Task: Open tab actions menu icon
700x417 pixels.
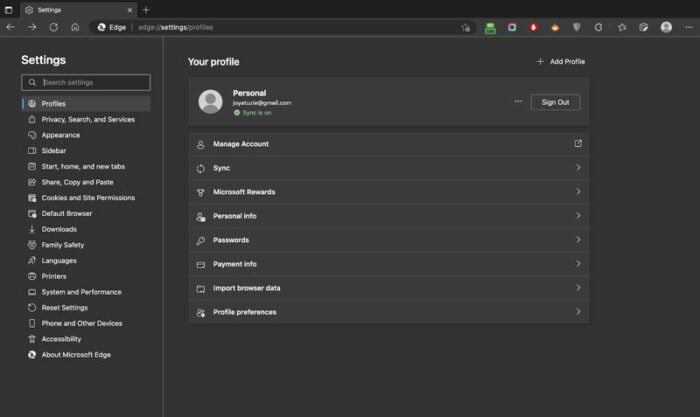Action: coord(8,10)
